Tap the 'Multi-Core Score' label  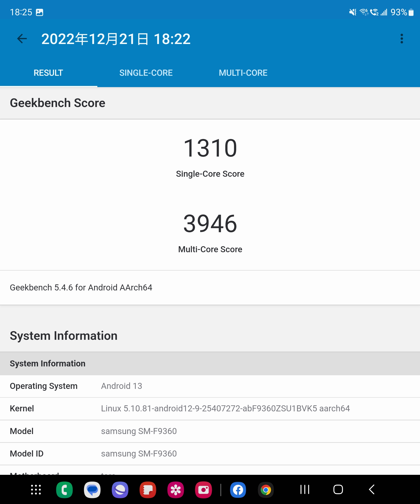[210, 249]
